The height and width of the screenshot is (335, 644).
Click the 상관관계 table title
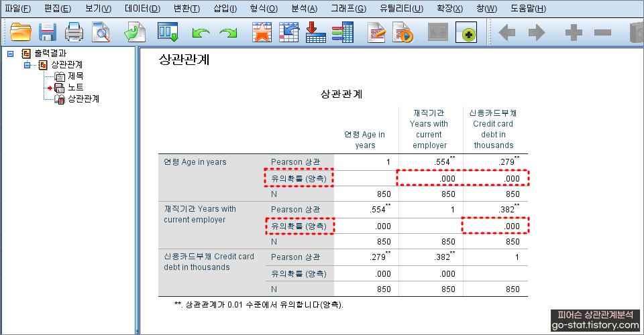coord(341,94)
